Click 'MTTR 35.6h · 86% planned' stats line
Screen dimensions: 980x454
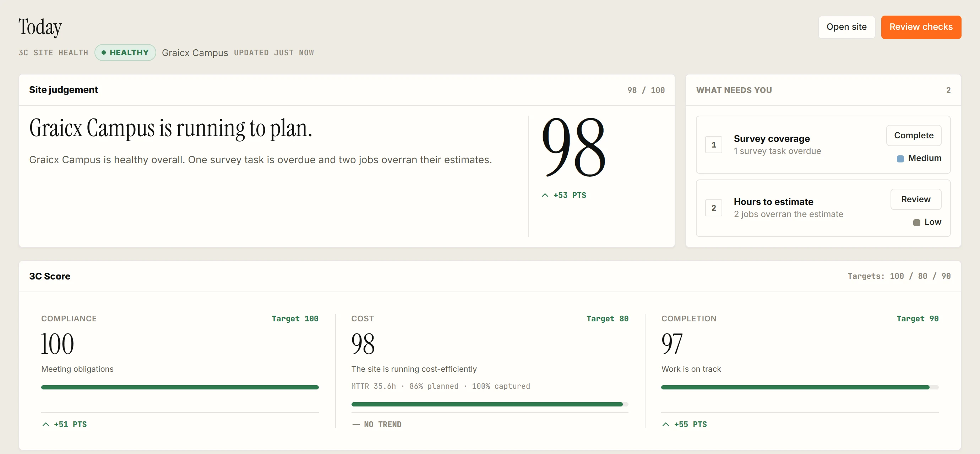coord(441,386)
